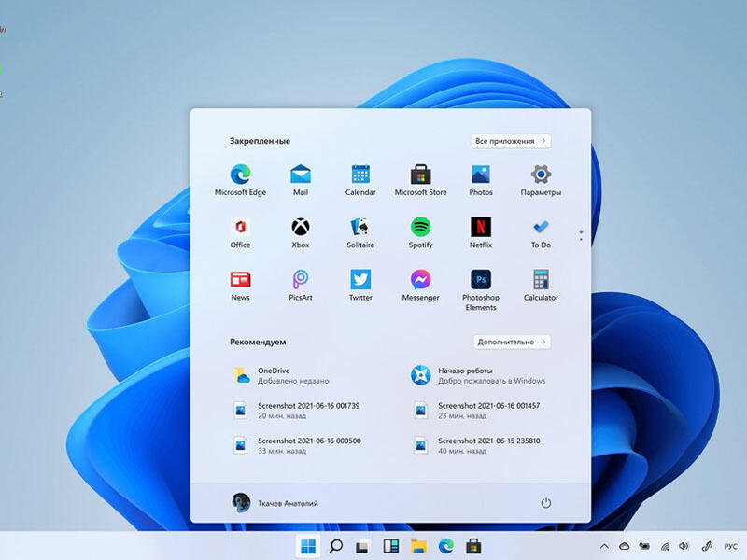The height and width of the screenshot is (560, 747).
Task: Open Edge from the taskbar
Action: click(446, 546)
